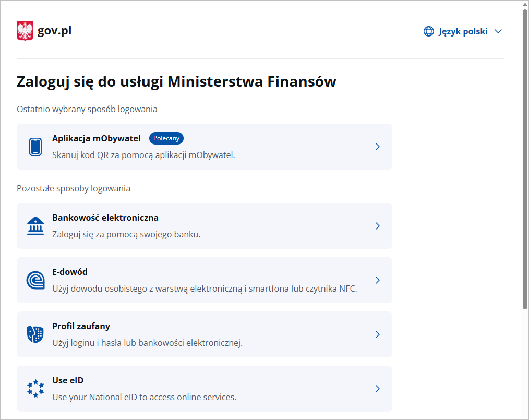The width and height of the screenshot is (529, 420).
Task: Open the Język polski language dropdown
Action: (463, 31)
